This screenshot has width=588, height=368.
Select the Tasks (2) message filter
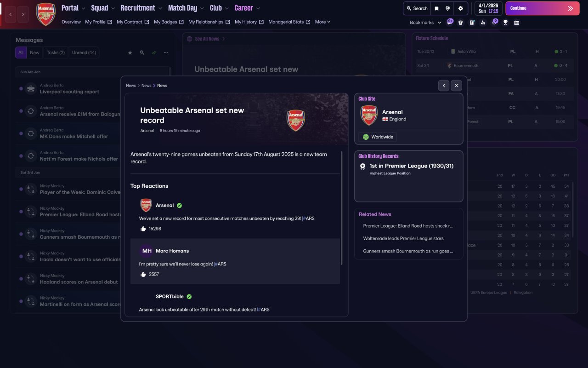tap(56, 52)
